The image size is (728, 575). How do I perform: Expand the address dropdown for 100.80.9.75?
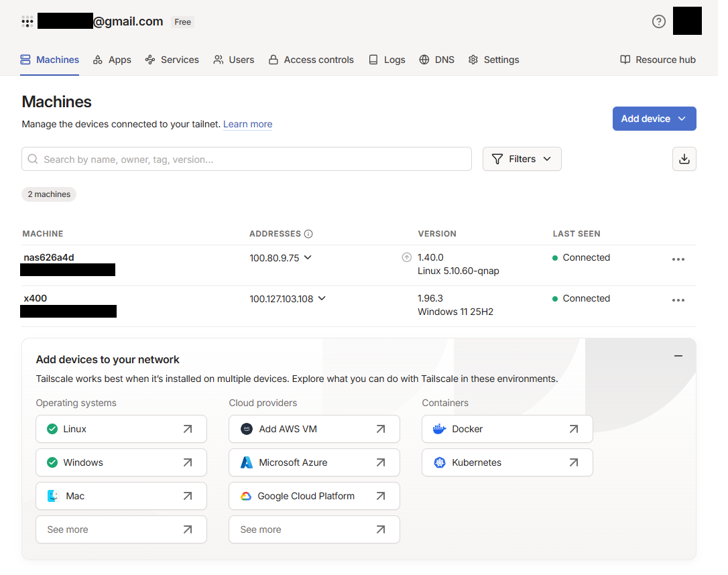308,257
